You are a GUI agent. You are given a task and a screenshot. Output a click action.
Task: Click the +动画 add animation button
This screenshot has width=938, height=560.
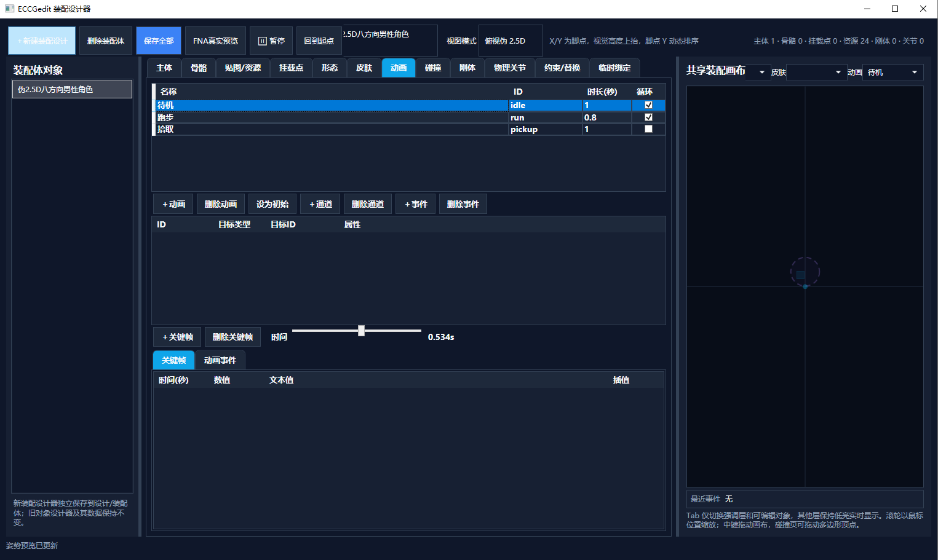click(x=173, y=204)
